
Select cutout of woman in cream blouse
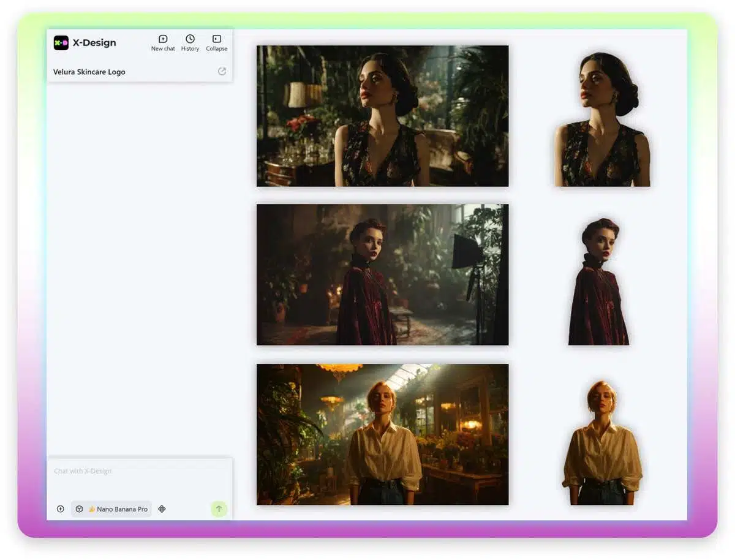pyautogui.click(x=602, y=442)
